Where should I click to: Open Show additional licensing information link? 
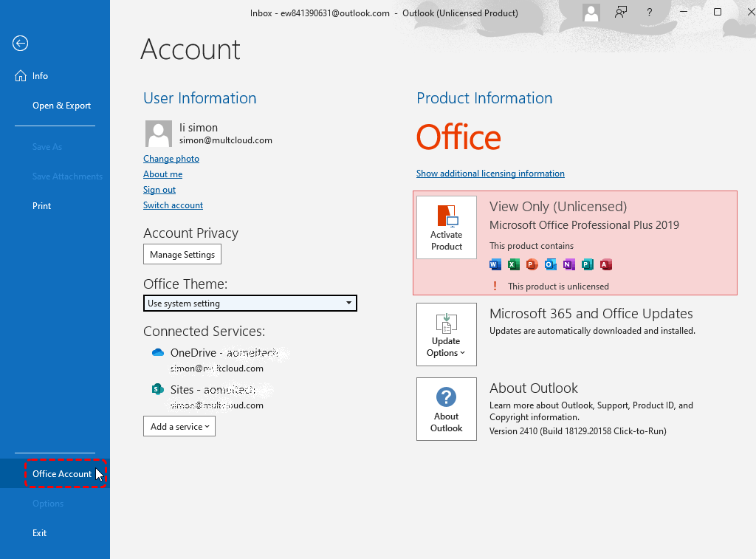490,174
